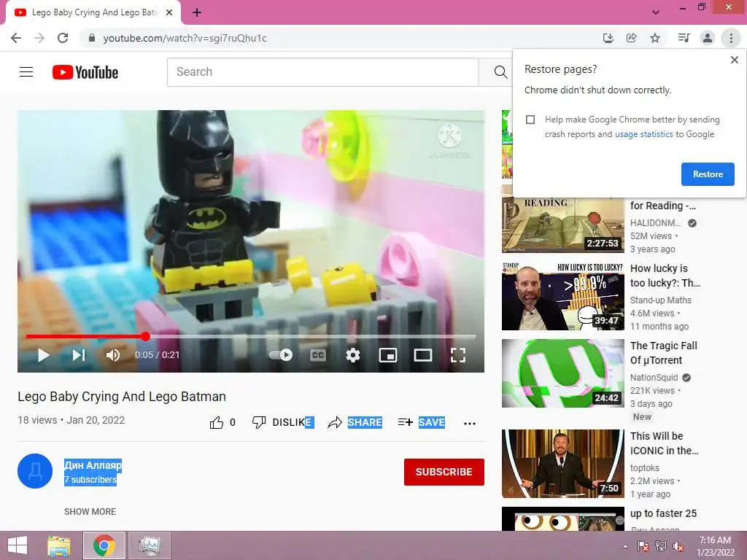Screen dimensions: 747x560
Task: Focus the YouTube Search field
Action: point(322,72)
